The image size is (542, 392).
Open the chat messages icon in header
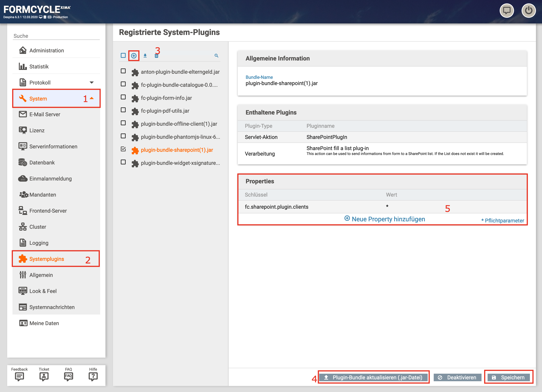506,11
